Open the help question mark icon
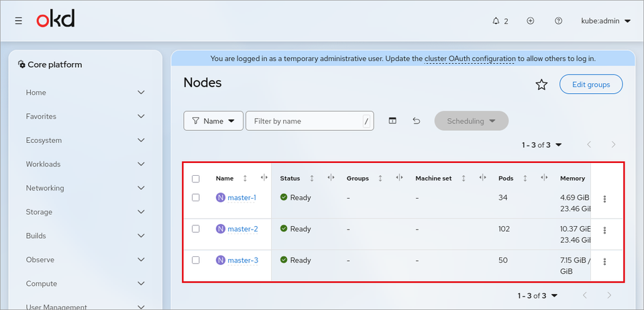 558,21
